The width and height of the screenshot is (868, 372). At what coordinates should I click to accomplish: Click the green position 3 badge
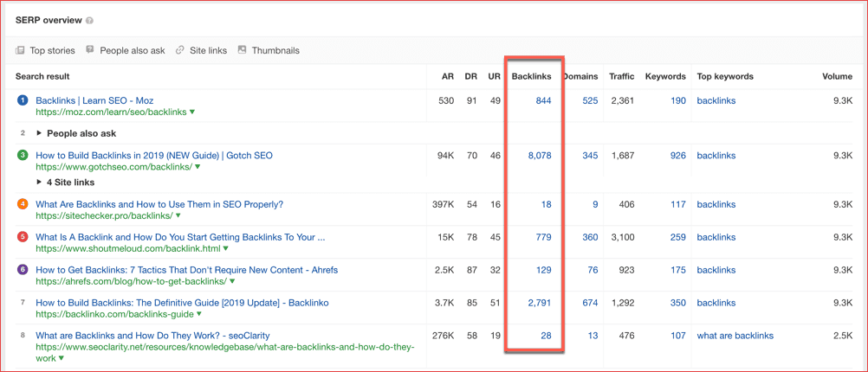(23, 156)
